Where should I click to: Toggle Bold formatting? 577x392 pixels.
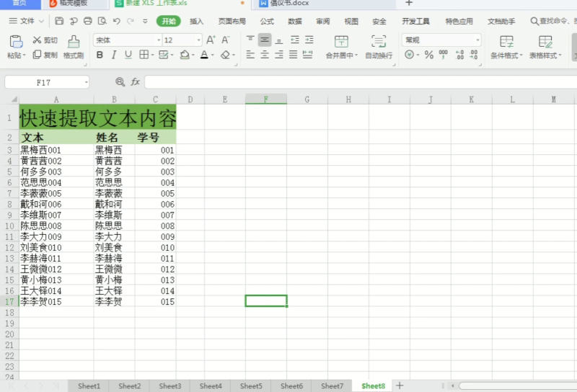100,55
